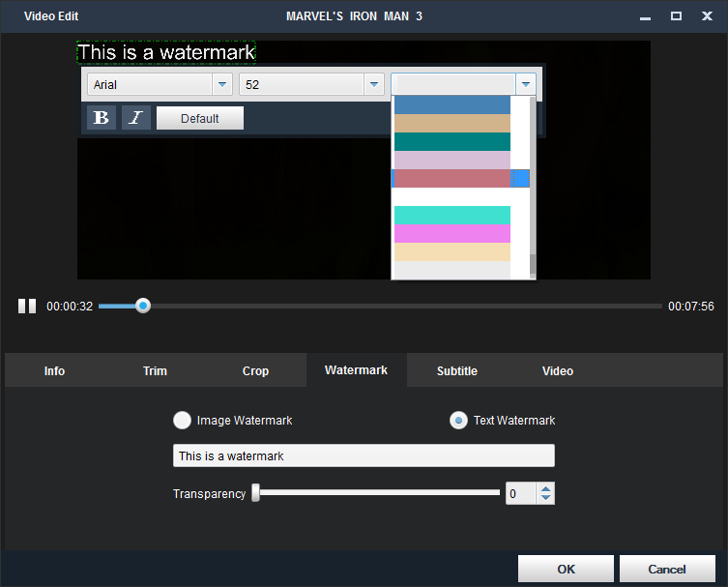Reset font settings with Default button

tap(199, 118)
